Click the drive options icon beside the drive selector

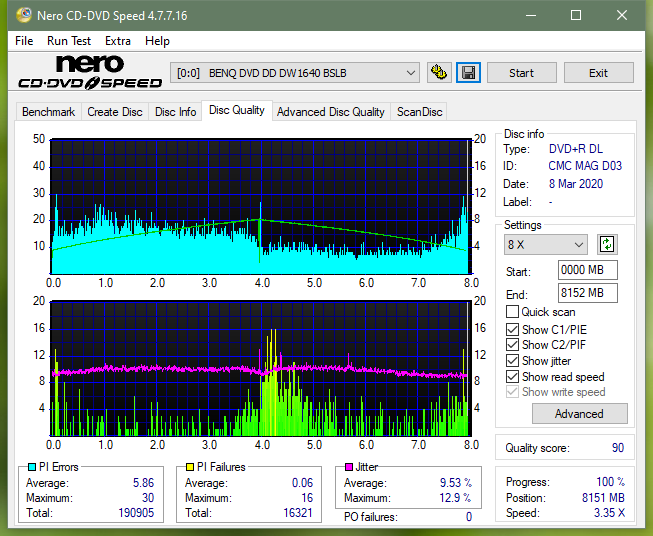click(439, 73)
